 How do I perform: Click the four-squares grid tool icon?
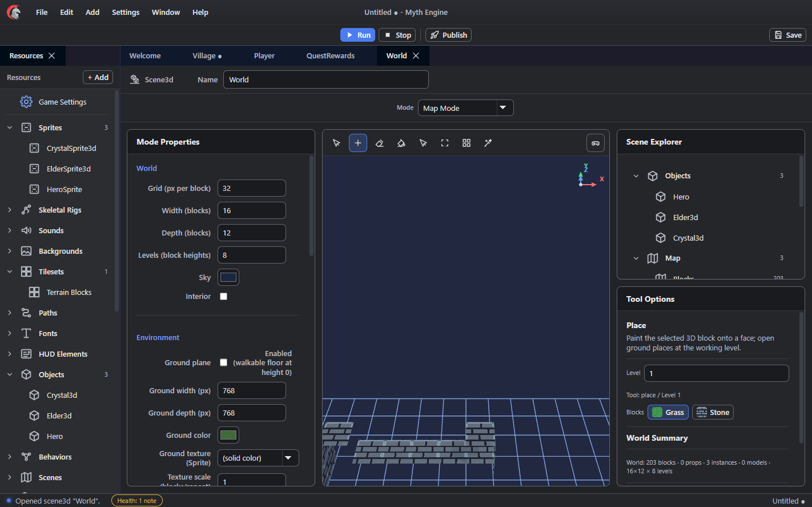pyautogui.click(x=467, y=143)
